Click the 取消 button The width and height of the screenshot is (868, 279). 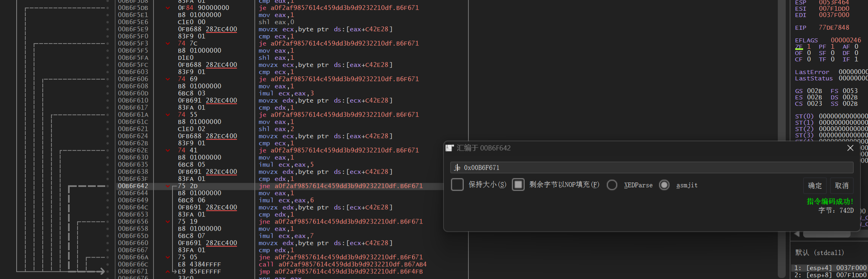point(841,186)
